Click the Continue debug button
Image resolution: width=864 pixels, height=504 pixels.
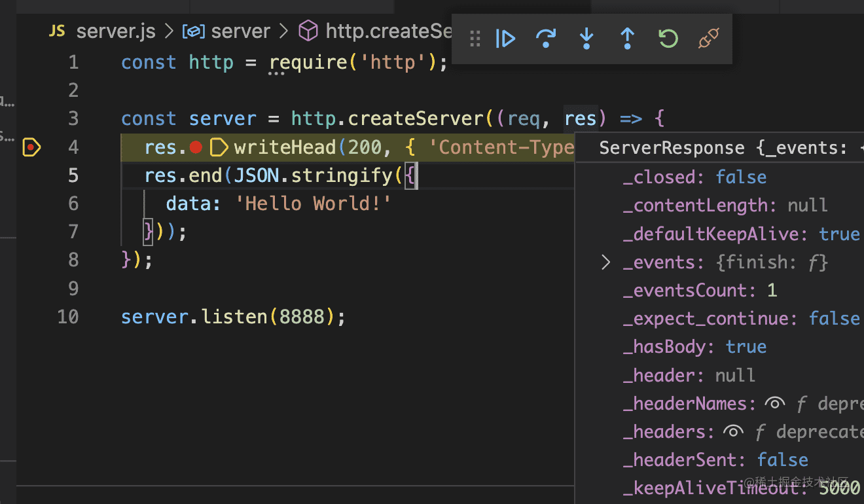pos(505,39)
